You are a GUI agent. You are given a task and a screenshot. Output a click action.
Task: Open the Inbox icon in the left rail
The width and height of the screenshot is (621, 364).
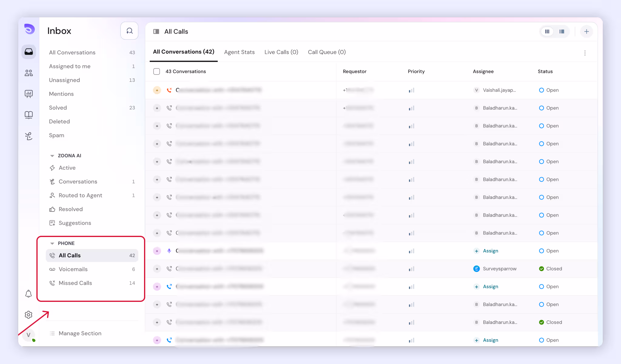[x=29, y=52]
